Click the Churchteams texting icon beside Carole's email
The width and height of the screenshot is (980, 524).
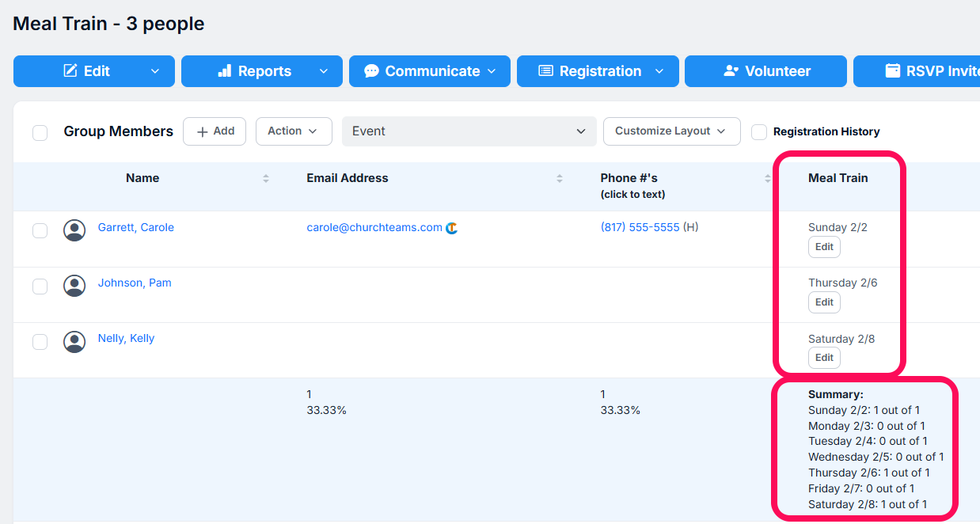(452, 227)
